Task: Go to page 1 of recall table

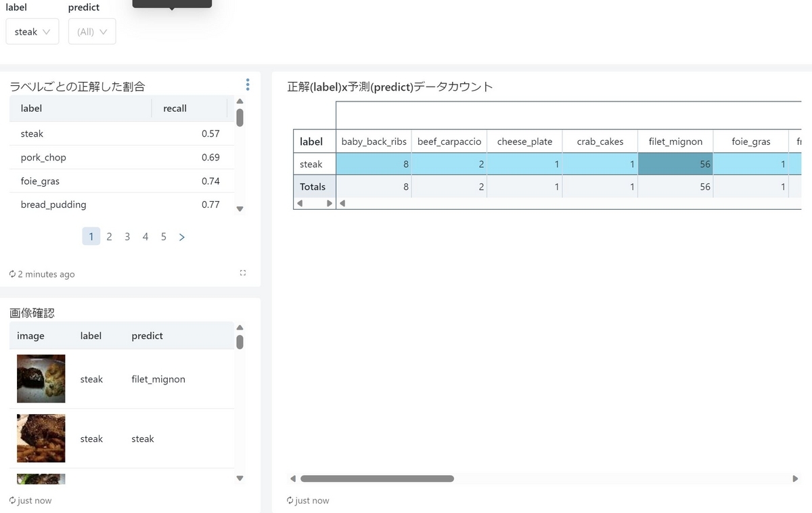Action: pyautogui.click(x=91, y=237)
